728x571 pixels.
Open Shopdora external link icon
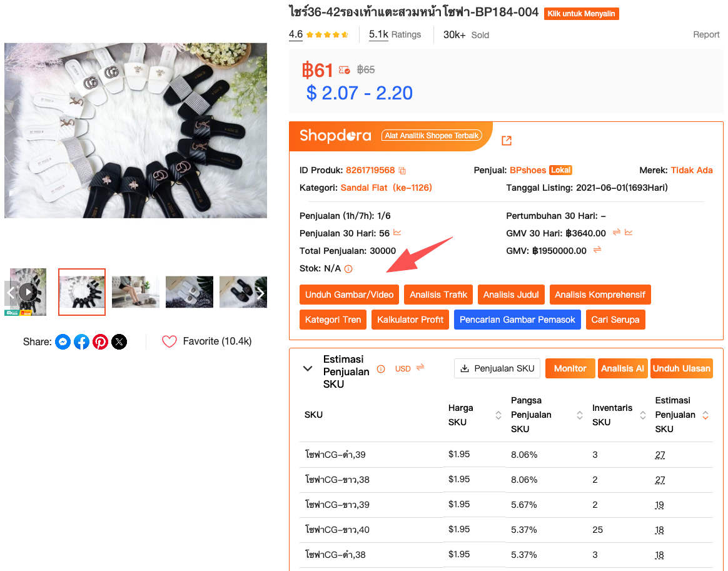click(x=507, y=141)
